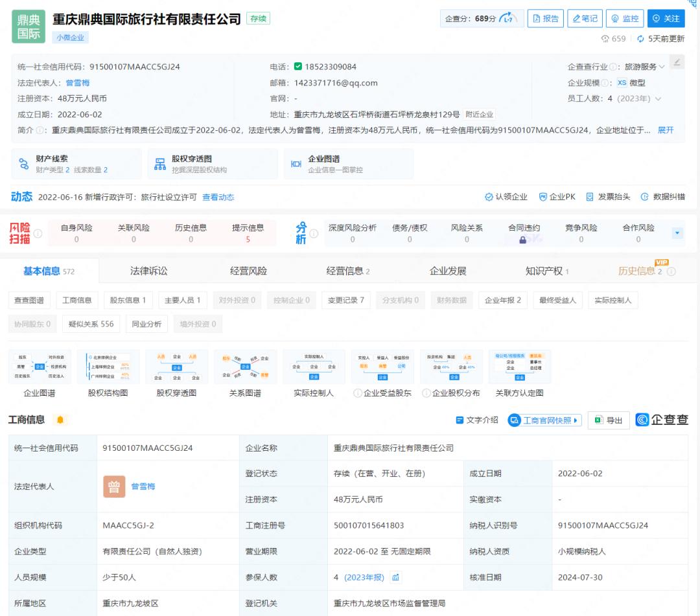This screenshot has height=616, width=700.
Task: Click the 关注 follow button
Action: [666, 19]
